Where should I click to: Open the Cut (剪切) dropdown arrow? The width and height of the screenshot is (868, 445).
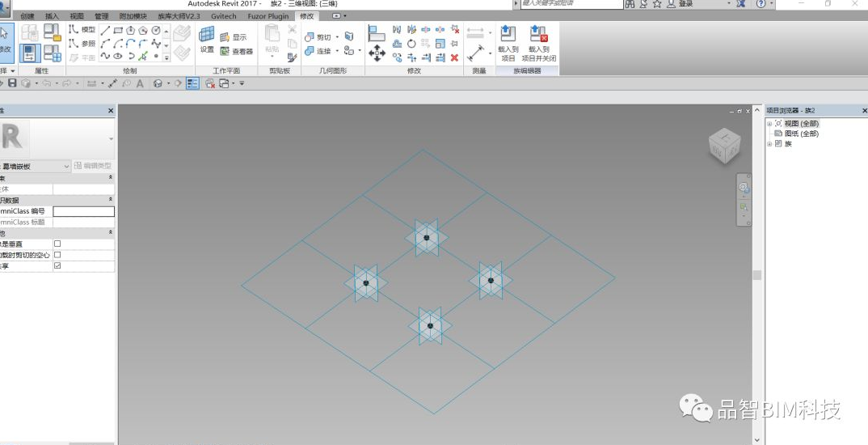337,37
